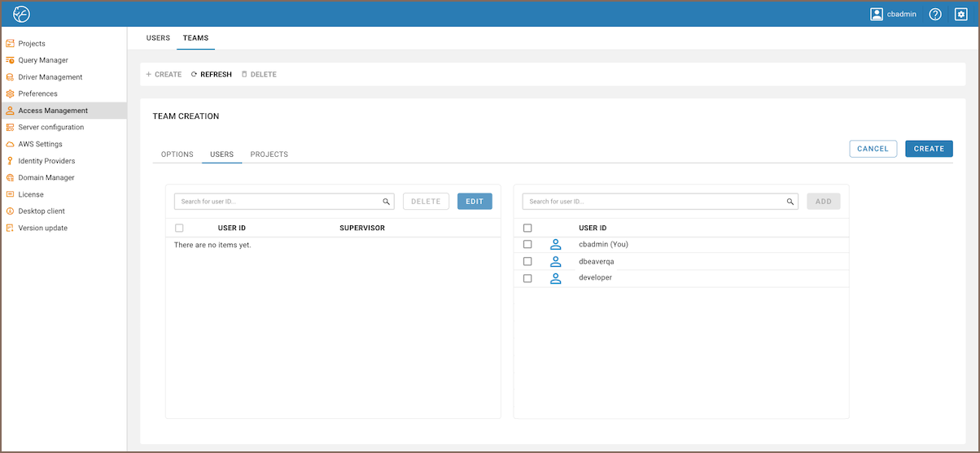Click search magnifier in right user search
The width and height of the screenshot is (980, 453).
pos(790,202)
